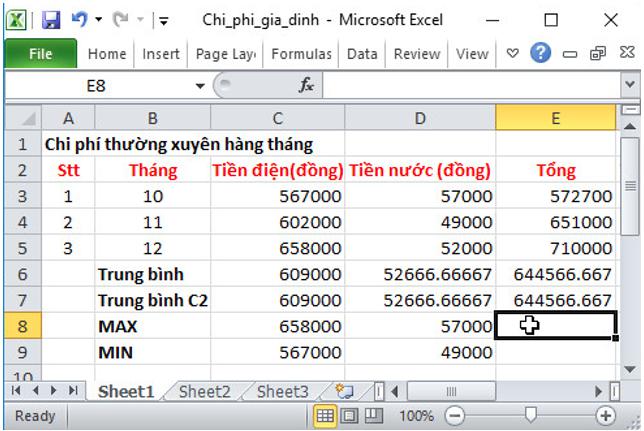644x431 pixels.
Task: Click the 100% zoom level button
Action: 416,416
